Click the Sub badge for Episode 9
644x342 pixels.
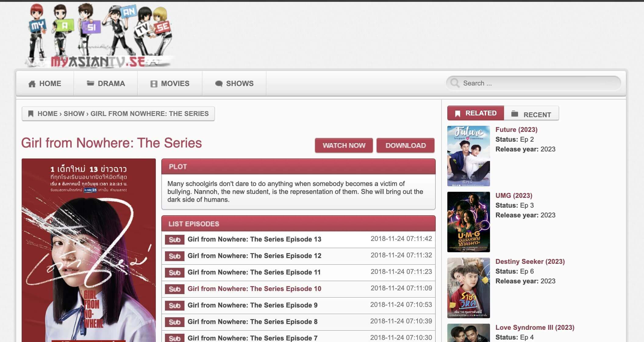pos(174,306)
